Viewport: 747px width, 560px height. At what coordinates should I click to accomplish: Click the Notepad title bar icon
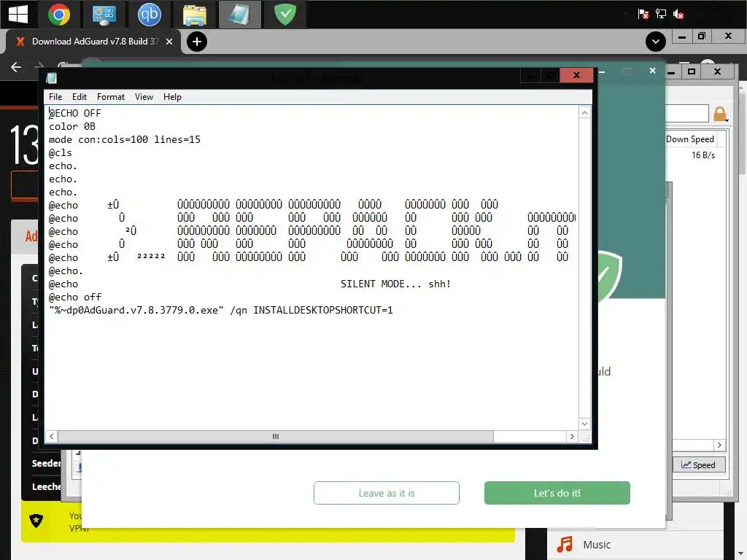(52, 77)
